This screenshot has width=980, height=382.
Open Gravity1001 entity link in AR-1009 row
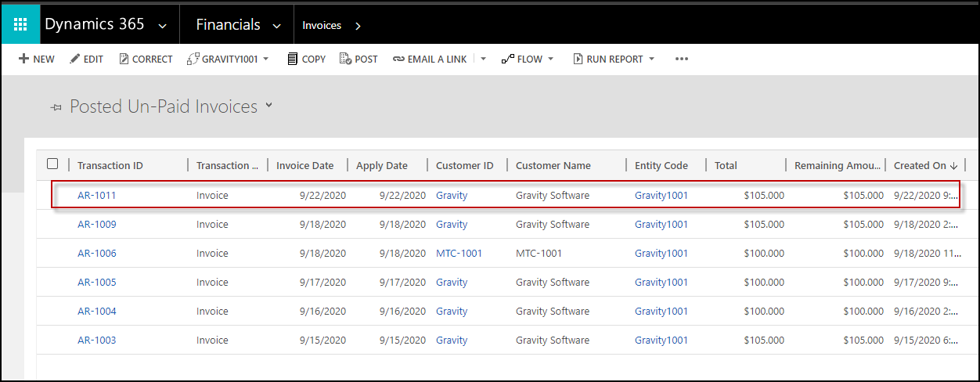coord(661,224)
